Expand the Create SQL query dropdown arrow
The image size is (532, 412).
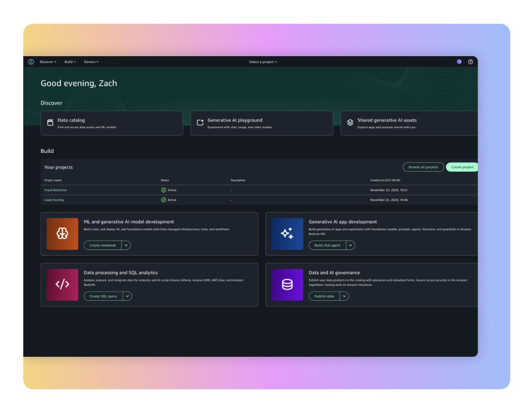click(127, 296)
